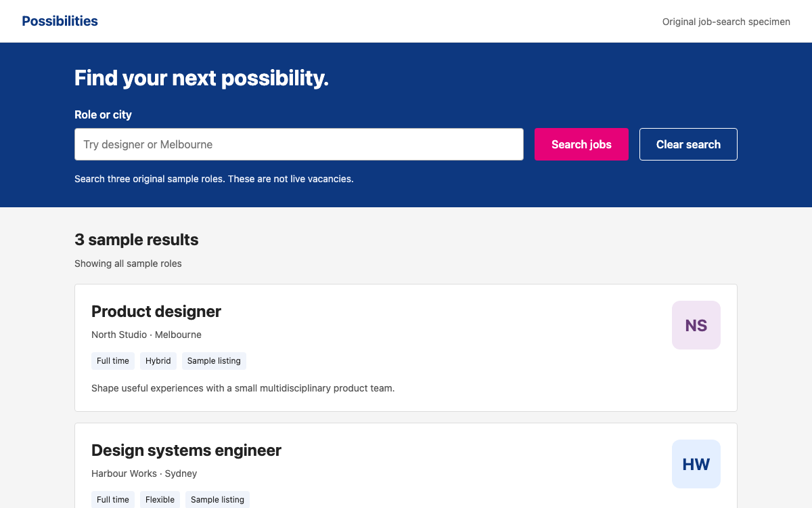
Task: Click the Hybrid tag on Product designer
Action: (x=158, y=361)
